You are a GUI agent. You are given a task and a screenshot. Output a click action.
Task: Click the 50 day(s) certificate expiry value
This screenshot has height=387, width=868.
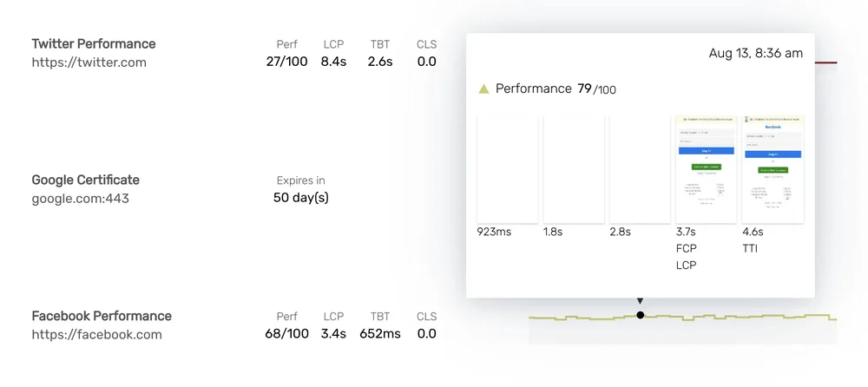300,198
